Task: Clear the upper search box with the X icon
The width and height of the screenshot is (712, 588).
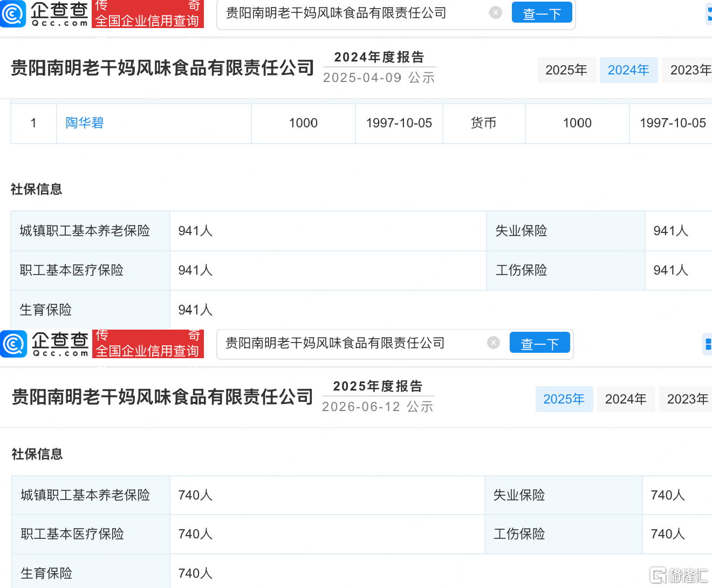Action: click(x=496, y=12)
